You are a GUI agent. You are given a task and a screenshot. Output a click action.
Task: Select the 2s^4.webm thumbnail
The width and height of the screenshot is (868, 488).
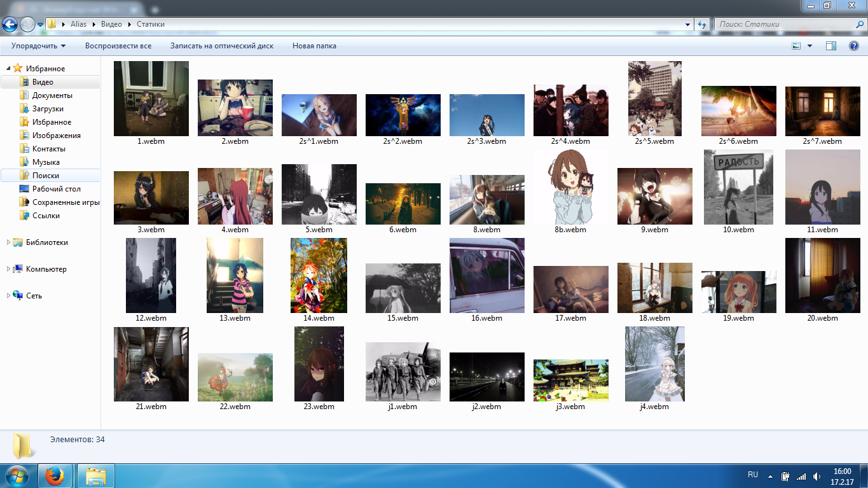click(571, 111)
